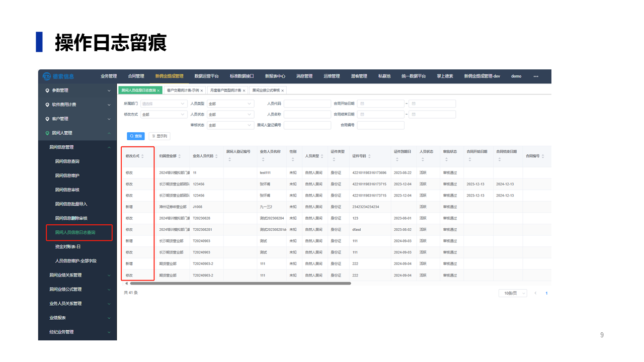Image resolution: width=644 pixels, height=362 pixels.
Task: Collapse the 居间信息管理 submenu
Action: (109, 147)
